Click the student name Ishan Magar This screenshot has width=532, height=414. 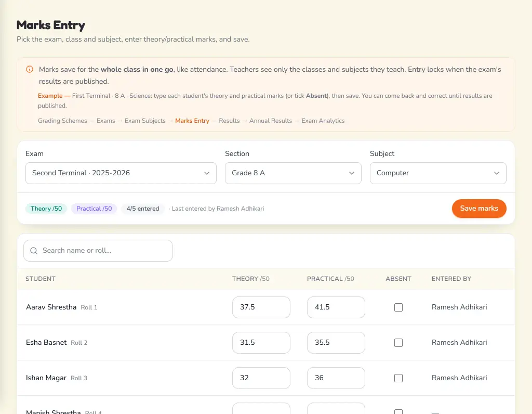(46, 378)
